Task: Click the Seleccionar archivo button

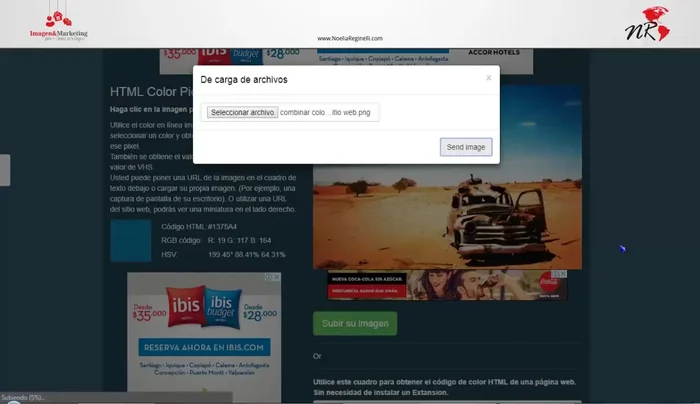Action: coord(242,113)
